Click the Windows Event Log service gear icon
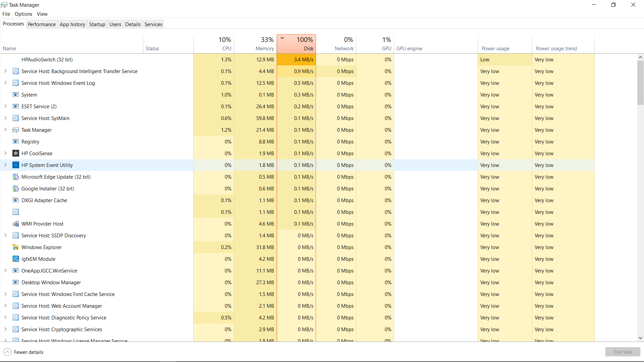The width and height of the screenshot is (644, 362). click(x=16, y=83)
